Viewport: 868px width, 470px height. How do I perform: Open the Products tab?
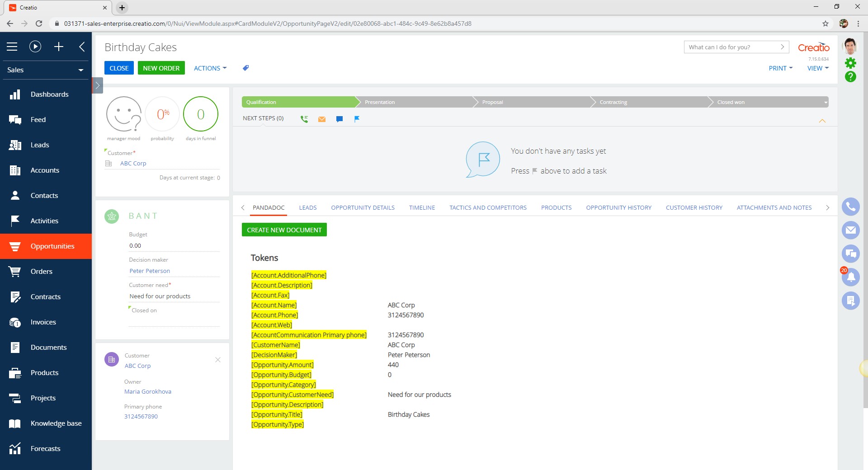(x=556, y=207)
